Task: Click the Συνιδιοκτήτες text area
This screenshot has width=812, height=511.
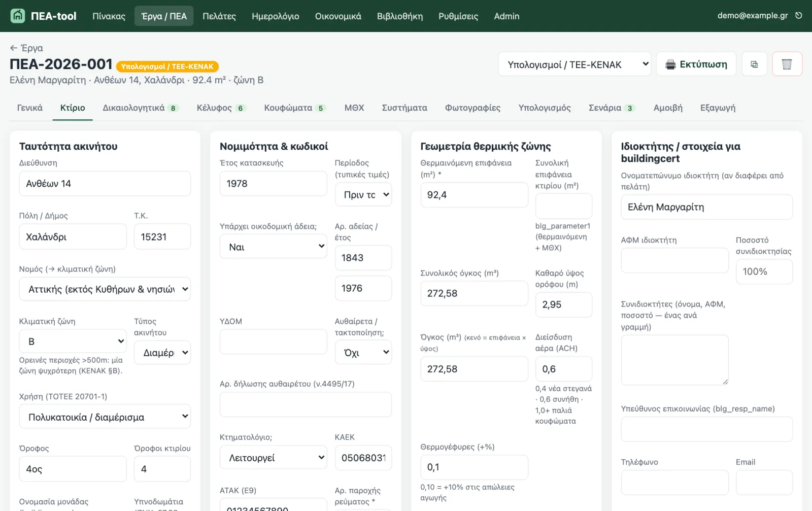Action: coord(675,360)
